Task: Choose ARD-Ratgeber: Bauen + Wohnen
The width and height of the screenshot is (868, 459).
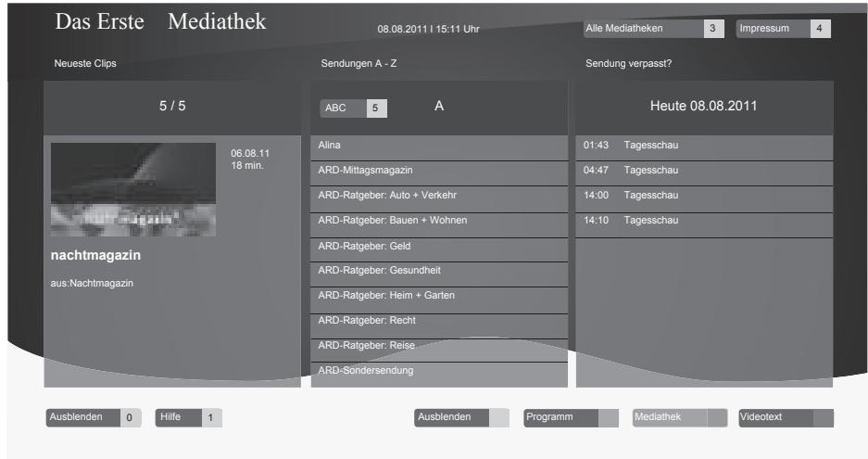Action: (x=439, y=224)
